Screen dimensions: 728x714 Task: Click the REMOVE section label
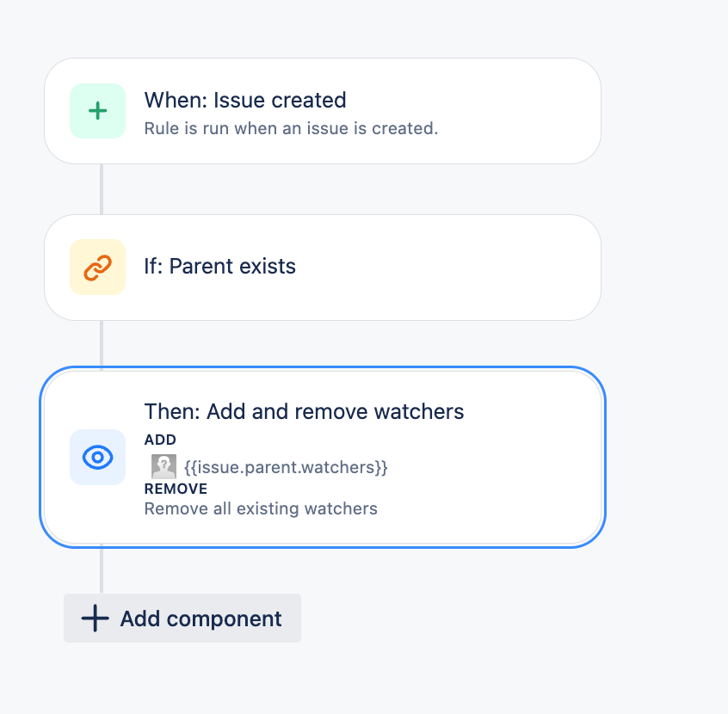tap(176, 489)
